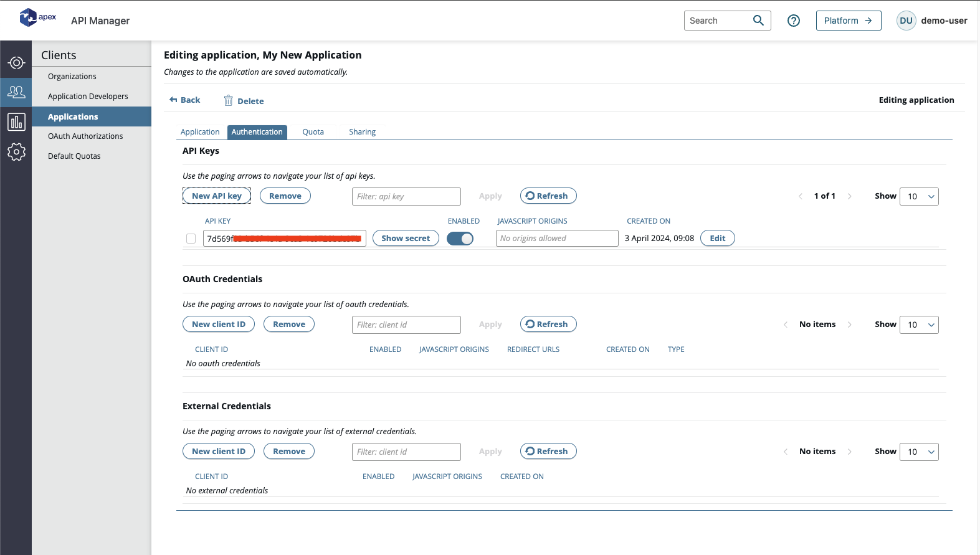Open the Settings gear icon in sidebar
Viewport: 980px width, 555px height.
[x=16, y=152]
